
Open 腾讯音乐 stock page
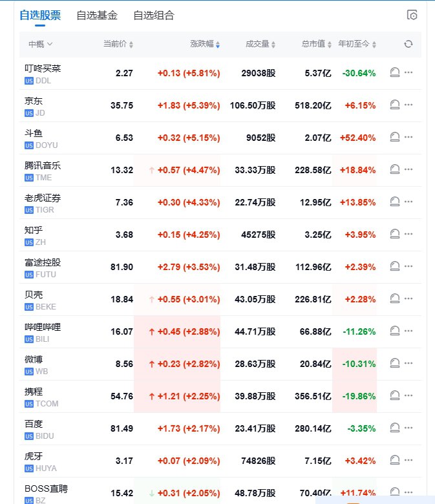(43, 165)
